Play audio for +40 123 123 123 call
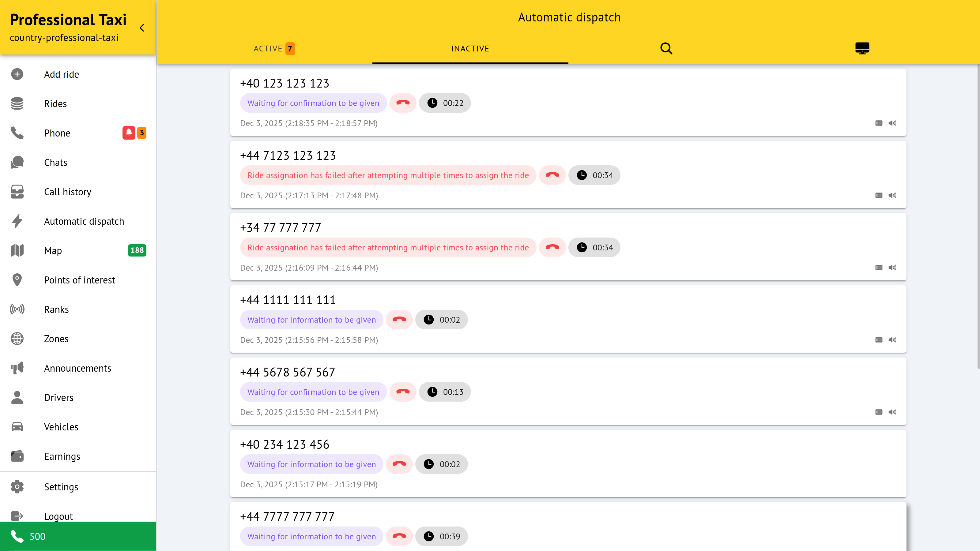The width and height of the screenshot is (980, 551). point(892,123)
